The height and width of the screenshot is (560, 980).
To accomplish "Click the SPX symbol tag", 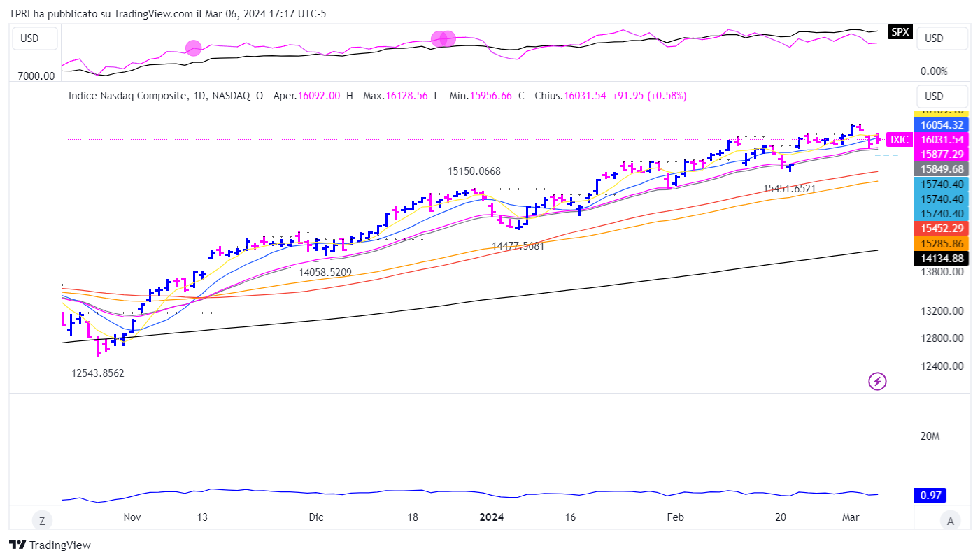I will tap(900, 32).
